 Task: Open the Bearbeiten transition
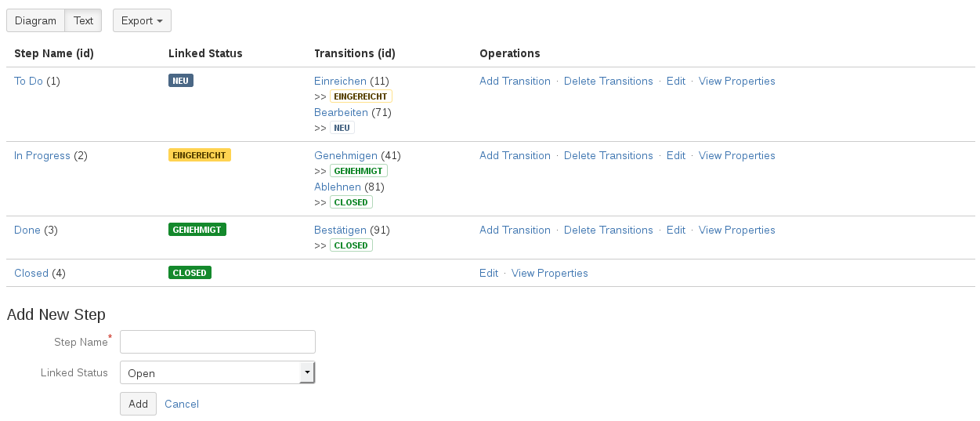(x=341, y=112)
